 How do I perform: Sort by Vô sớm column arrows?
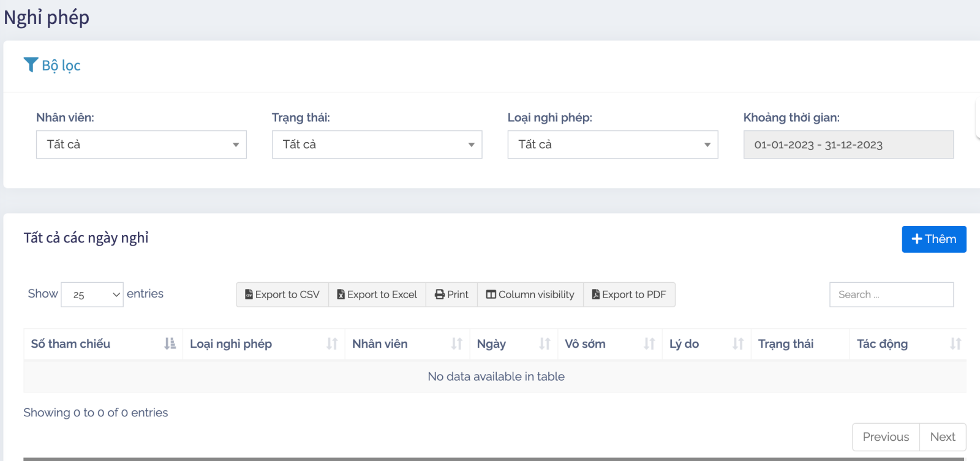tap(649, 344)
